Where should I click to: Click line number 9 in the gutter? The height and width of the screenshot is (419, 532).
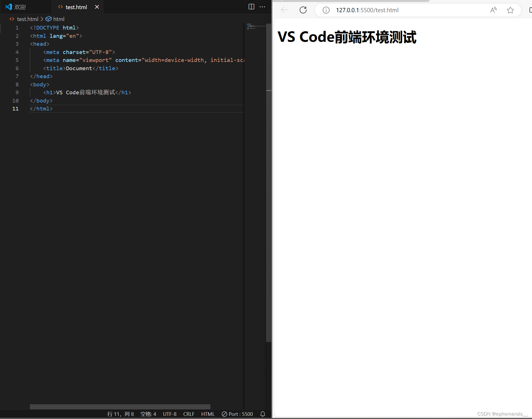17,93
